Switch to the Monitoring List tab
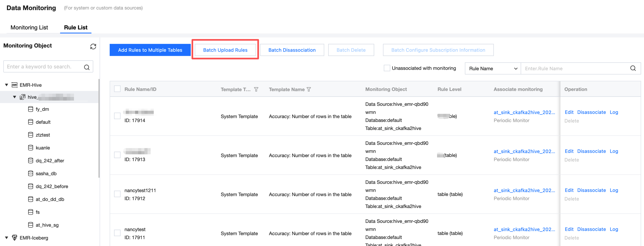The width and height of the screenshot is (644, 246). point(29,28)
